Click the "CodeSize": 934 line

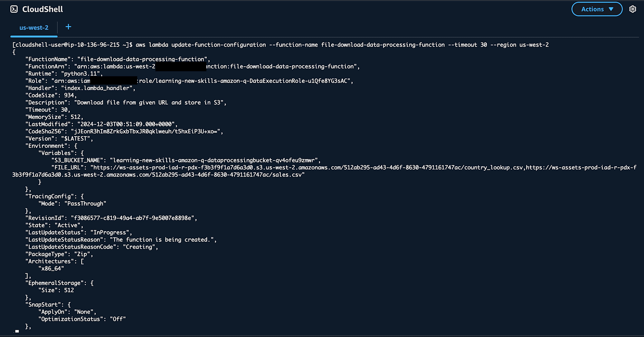tap(51, 95)
